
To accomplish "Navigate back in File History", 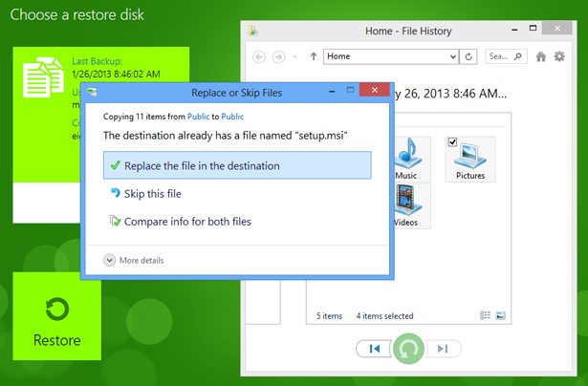I will point(260,56).
